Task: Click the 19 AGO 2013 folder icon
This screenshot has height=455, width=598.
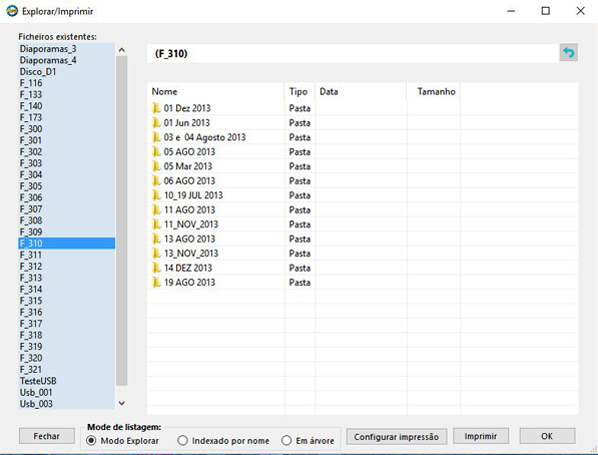Action: pyautogui.click(x=156, y=282)
